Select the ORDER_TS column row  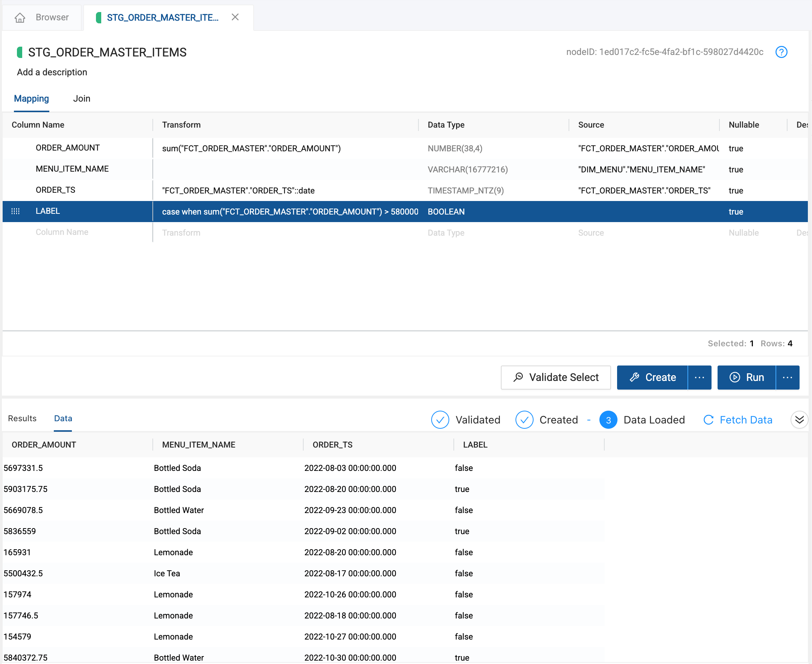coord(405,190)
